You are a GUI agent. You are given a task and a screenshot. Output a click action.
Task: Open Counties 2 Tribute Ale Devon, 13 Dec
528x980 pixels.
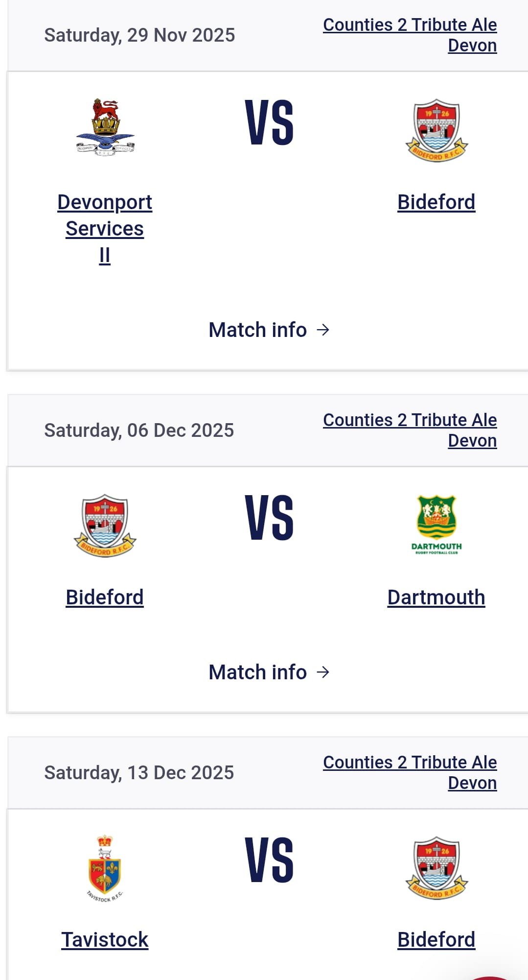[x=410, y=772]
